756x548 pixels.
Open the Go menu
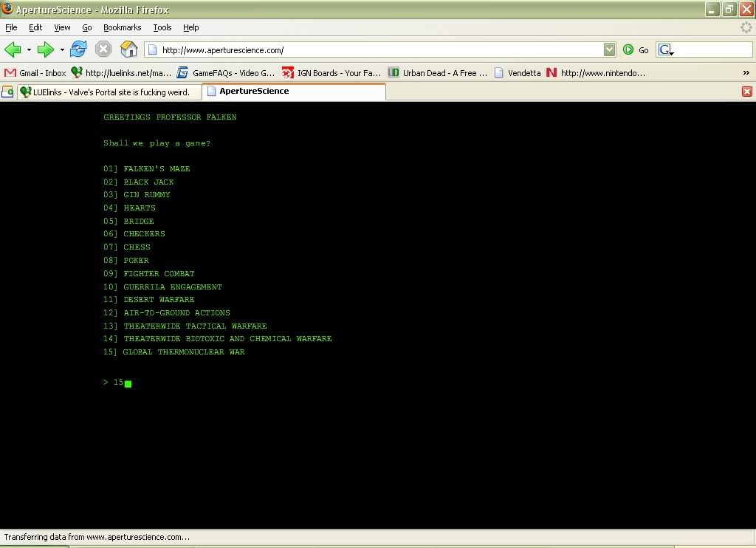point(87,27)
